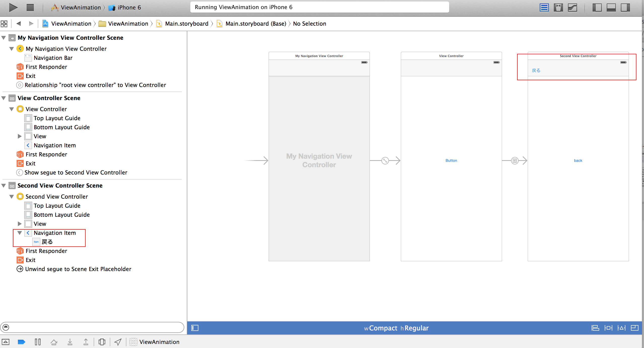
Task: Expand the View under Second View Controller
Action: (20, 224)
